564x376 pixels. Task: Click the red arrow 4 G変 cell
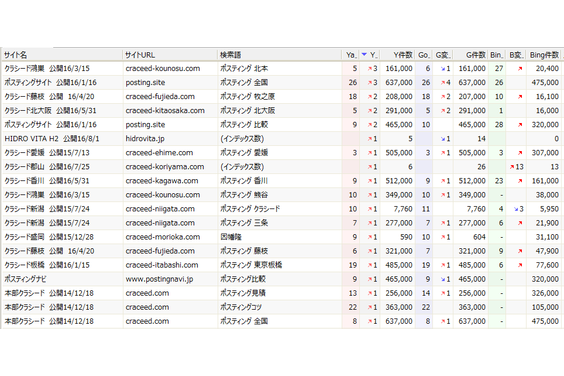446,82
